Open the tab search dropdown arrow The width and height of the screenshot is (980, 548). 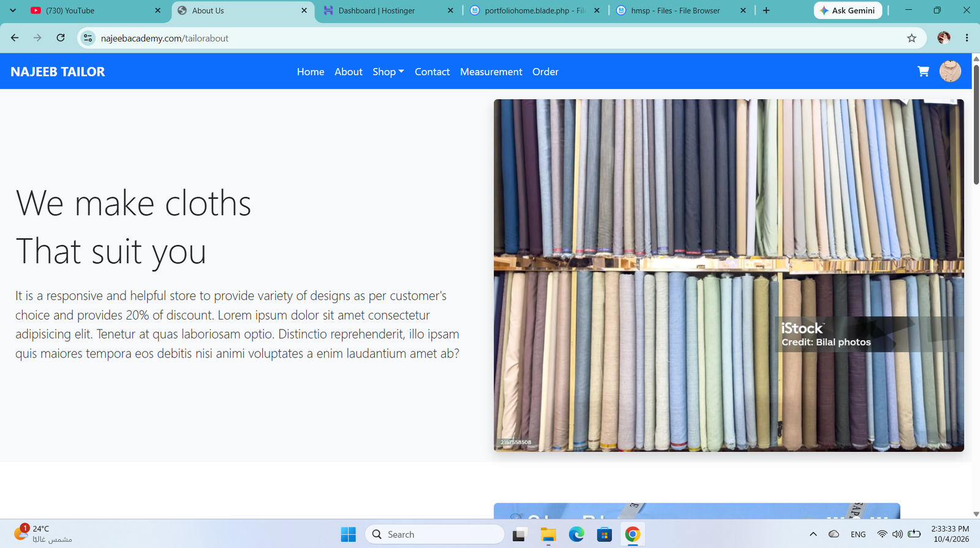[13, 10]
